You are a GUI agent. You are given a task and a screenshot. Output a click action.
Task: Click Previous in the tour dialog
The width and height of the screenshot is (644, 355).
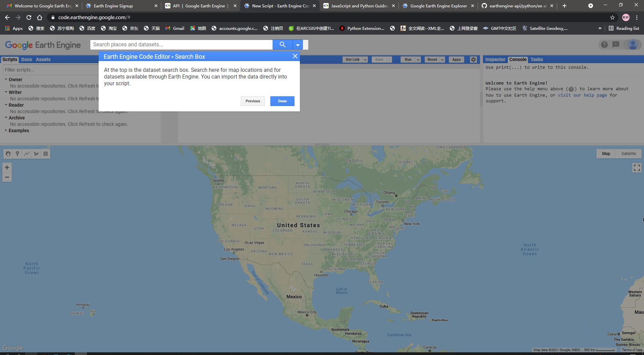(x=253, y=101)
